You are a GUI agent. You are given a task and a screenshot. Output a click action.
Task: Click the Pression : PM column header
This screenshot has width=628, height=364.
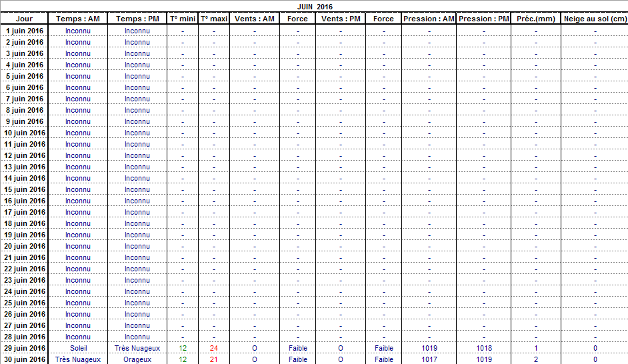(x=484, y=19)
